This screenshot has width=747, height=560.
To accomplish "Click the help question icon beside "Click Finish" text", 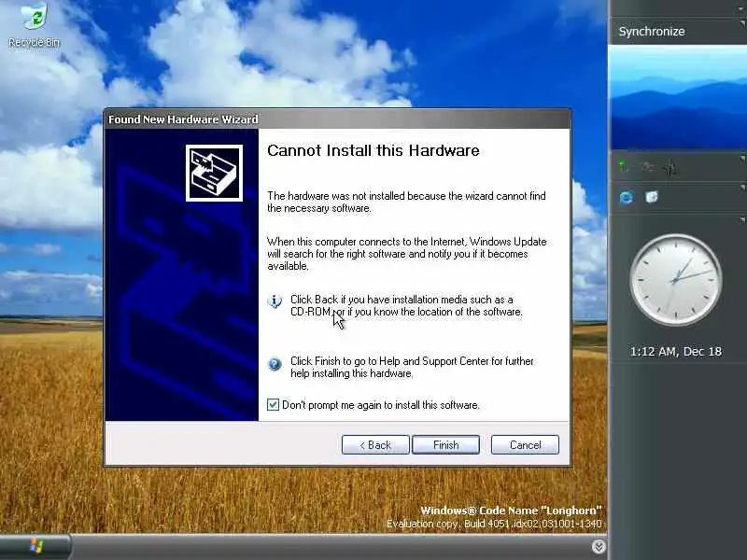I will [x=275, y=364].
